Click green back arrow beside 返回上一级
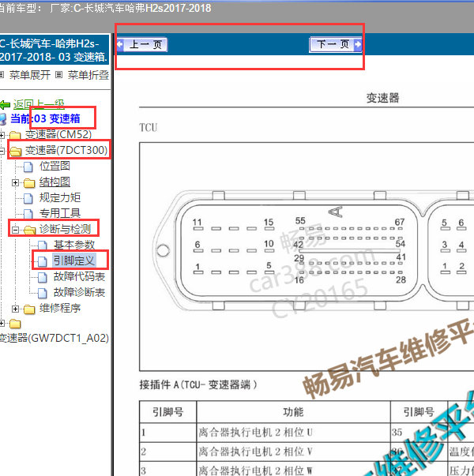Viewport: 474px width, 476px height. pos(6,105)
